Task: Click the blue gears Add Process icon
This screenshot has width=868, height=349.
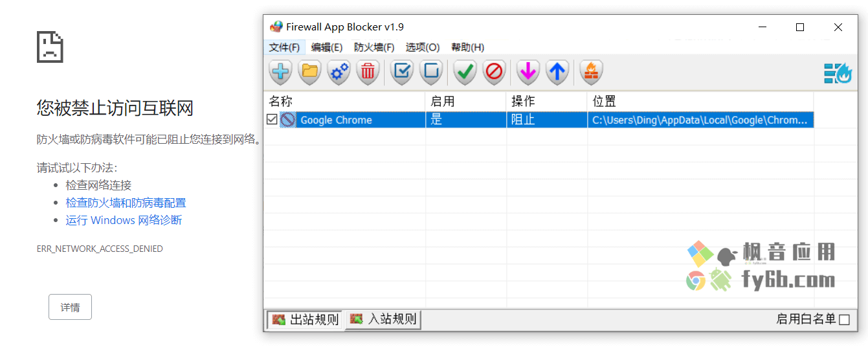Action: (339, 72)
